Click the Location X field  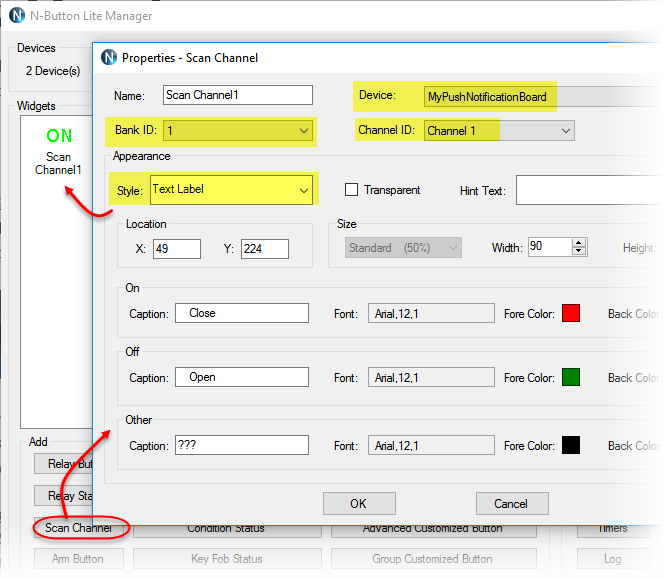pyautogui.click(x=177, y=249)
